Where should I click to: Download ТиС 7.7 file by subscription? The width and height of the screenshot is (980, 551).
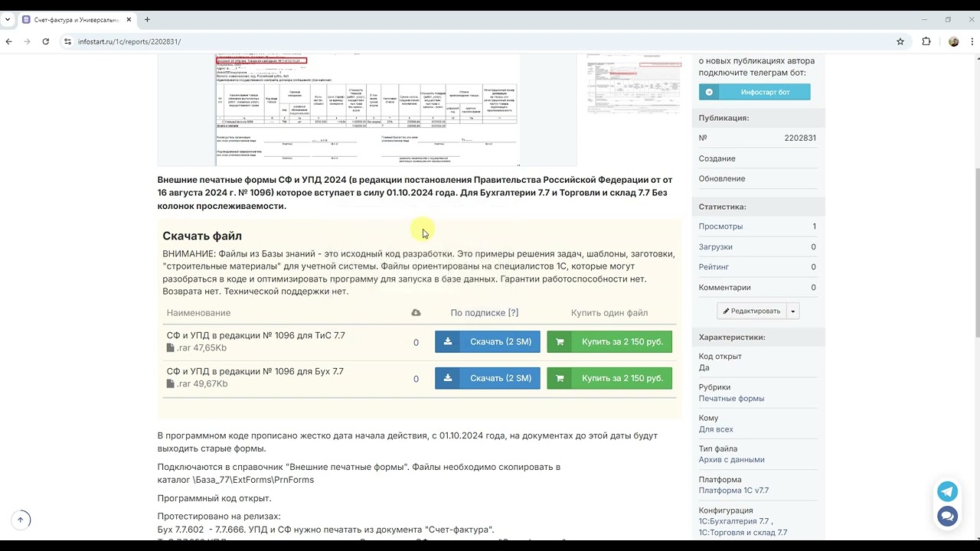point(488,342)
